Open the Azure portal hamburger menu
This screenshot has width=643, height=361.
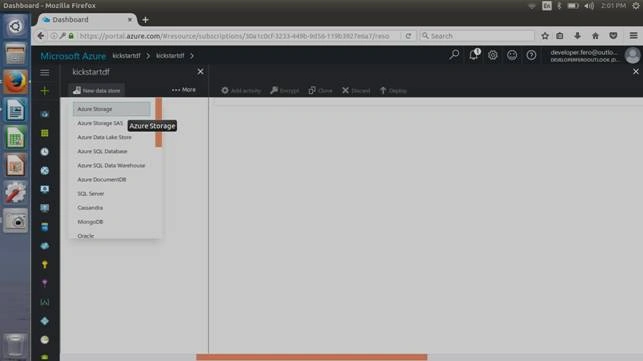44,73
